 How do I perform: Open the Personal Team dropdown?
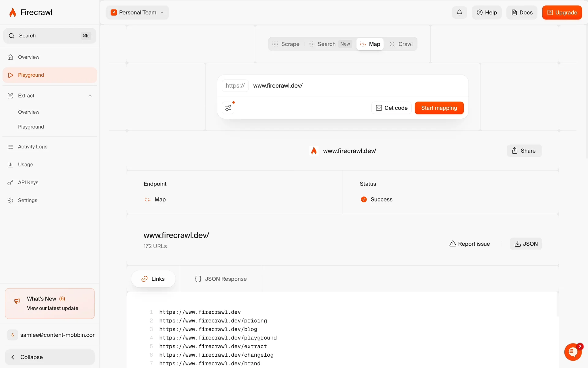click(x=137, y=13)
